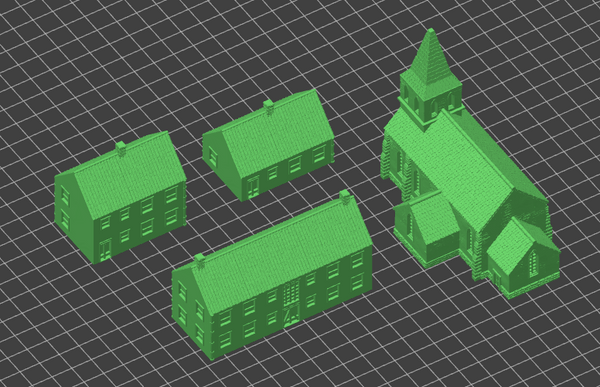
Task: Click the chimney on the single-story cottage
Action: click(269, 107)
